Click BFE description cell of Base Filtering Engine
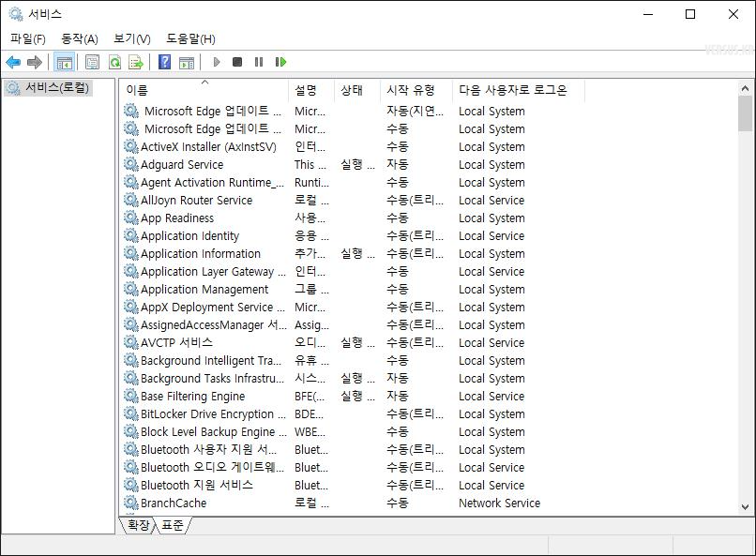756x556 pixels. point(310,396)
